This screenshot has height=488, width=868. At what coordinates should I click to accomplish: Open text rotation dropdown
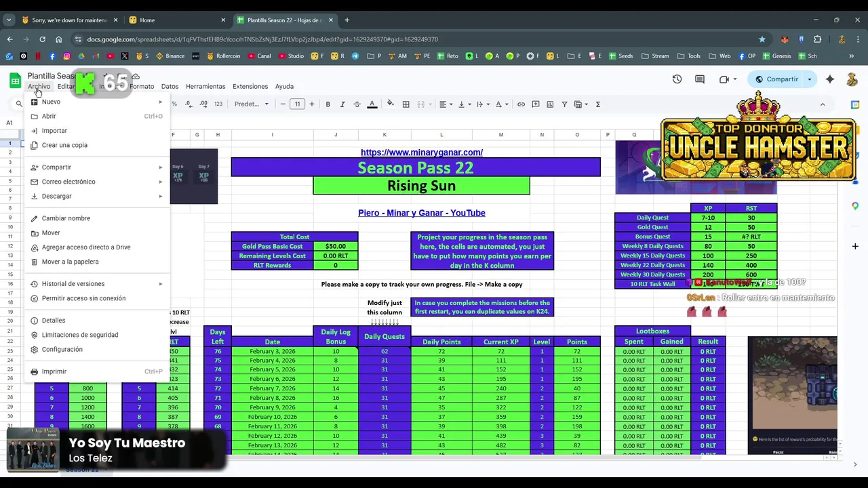501,104
